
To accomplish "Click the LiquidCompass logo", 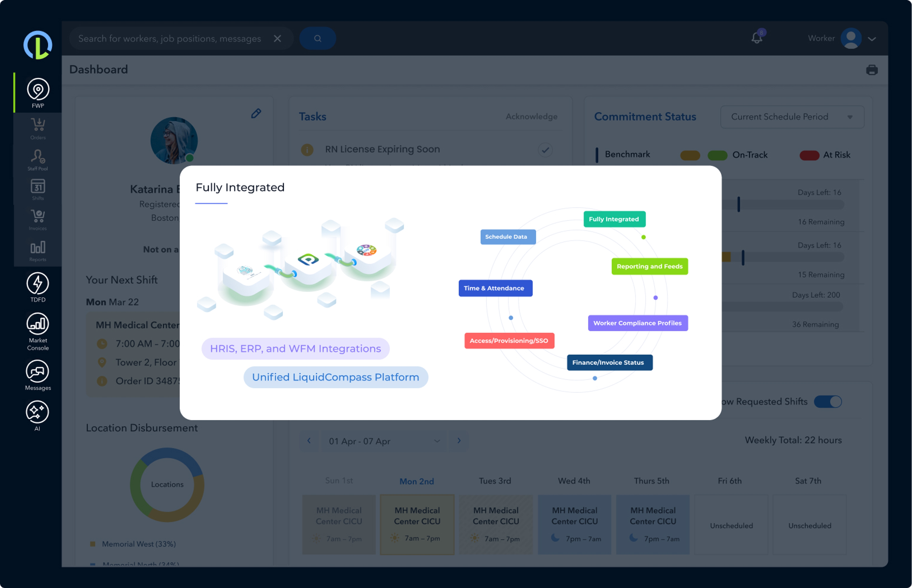I will coord(38,45).
